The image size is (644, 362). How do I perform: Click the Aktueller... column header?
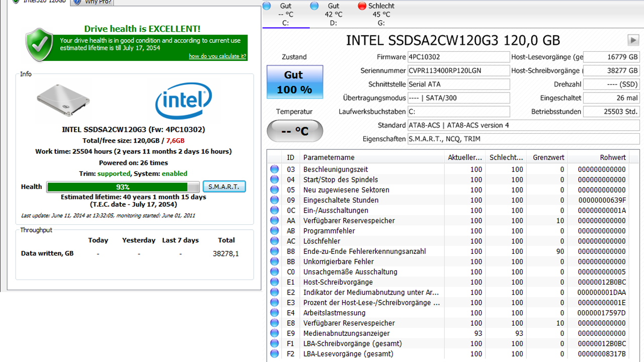pyautogui.click(x=465, y=157)
